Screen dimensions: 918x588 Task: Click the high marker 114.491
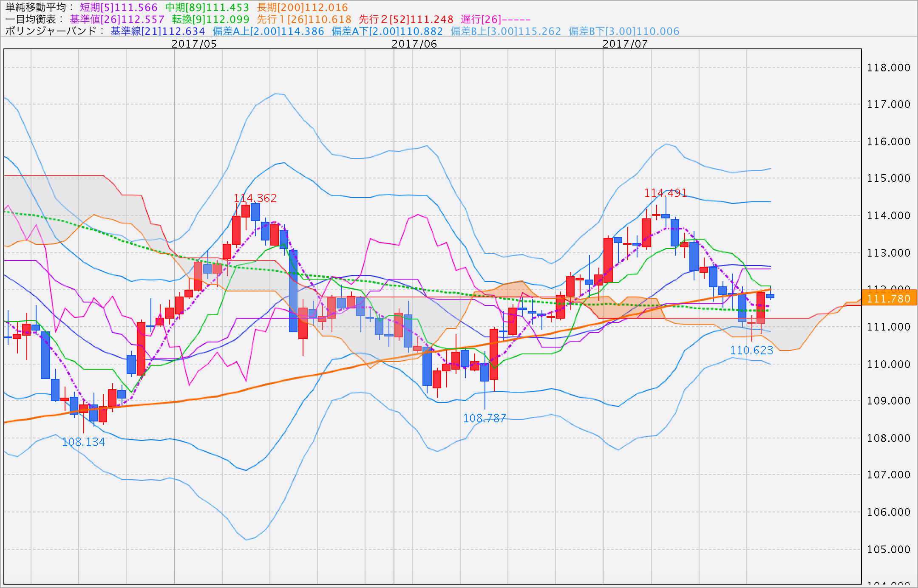[x=666, y=193]
